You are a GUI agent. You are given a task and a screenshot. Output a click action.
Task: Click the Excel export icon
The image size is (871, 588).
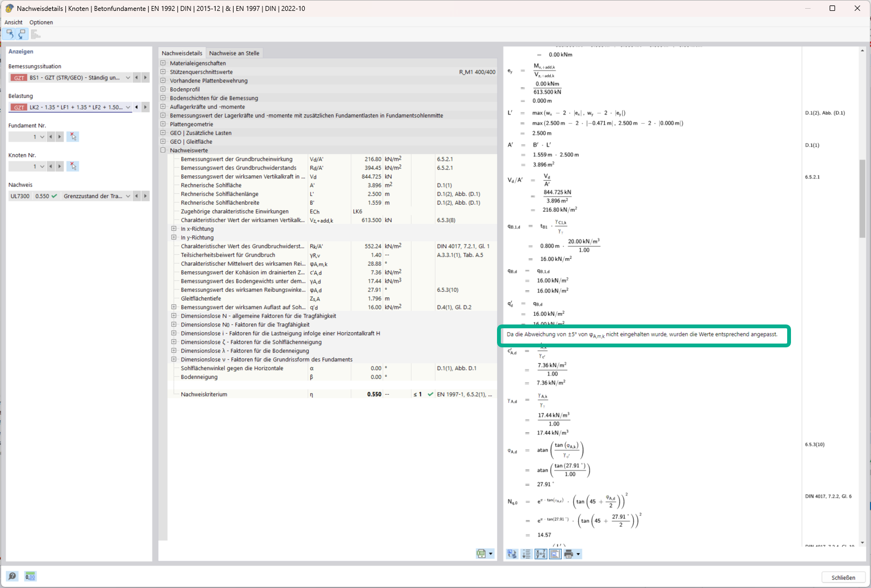pos(481,554)
